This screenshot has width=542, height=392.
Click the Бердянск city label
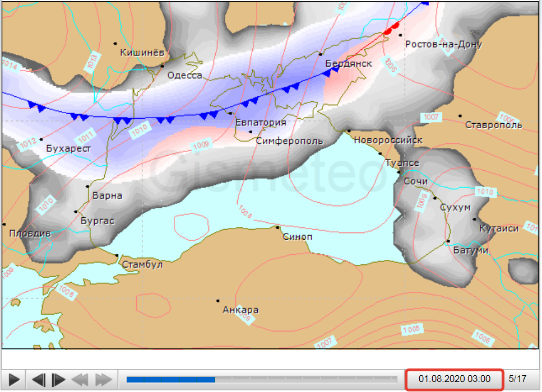coord(349,63)
